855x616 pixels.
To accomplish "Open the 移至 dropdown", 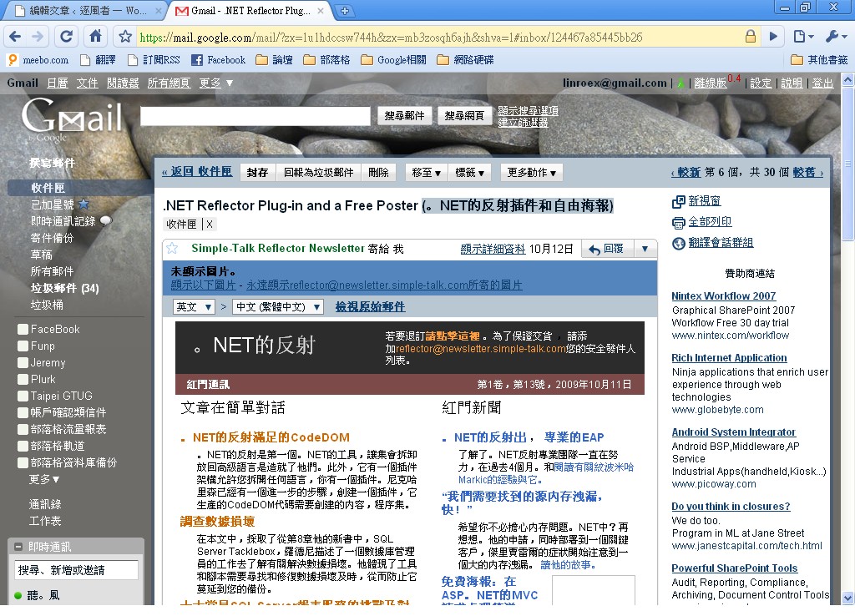I will point(426,172).
